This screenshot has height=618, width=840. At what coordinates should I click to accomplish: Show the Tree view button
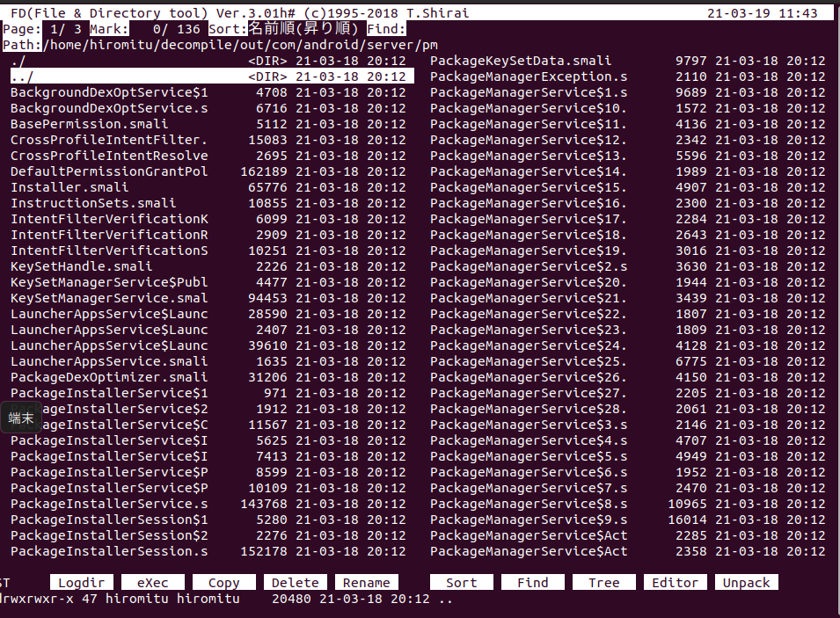pyautogui.click(x=603, y=583)
